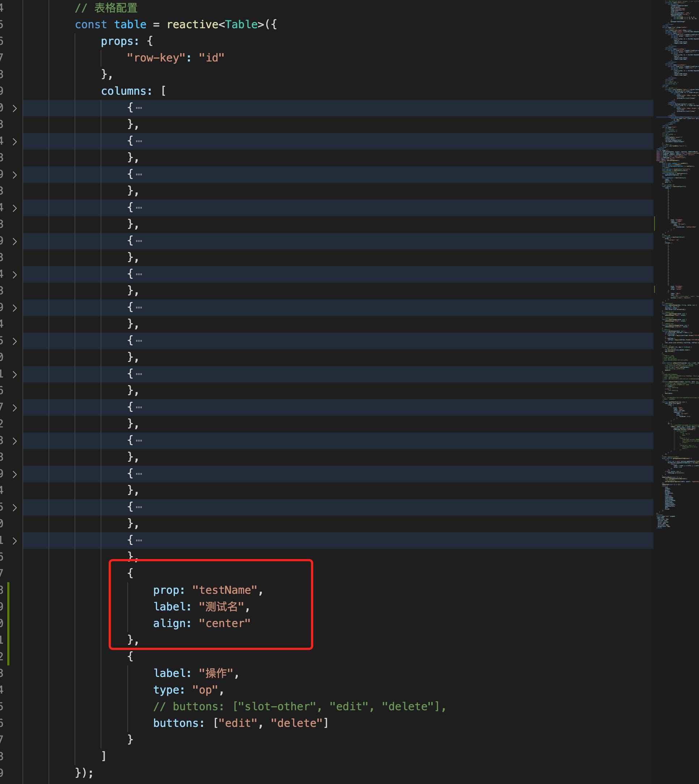Screen dimensions: 699x784
Task: Click the "操作" label string
Action: (x=216, y=673)
